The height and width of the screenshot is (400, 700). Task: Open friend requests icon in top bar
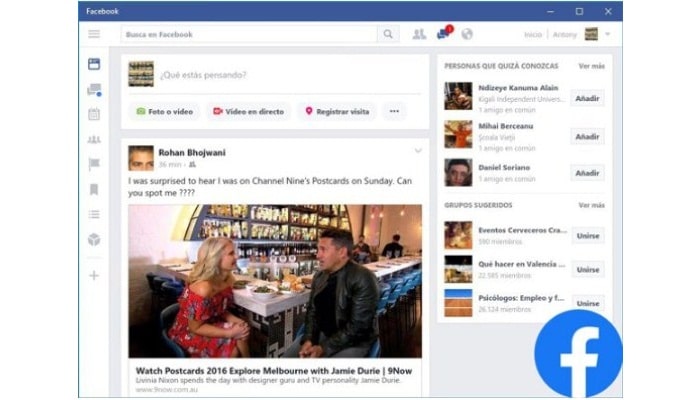pyautogui.click(x=419, y=34)
